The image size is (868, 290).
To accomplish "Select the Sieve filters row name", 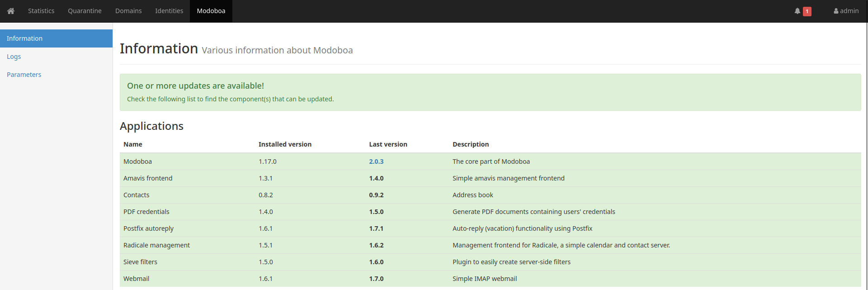I will (140, 262).
